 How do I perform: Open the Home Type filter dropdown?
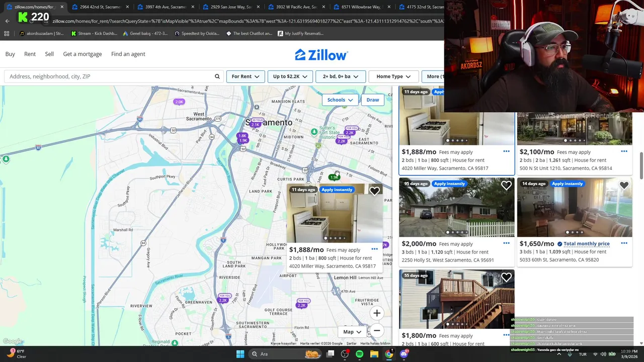393,76
